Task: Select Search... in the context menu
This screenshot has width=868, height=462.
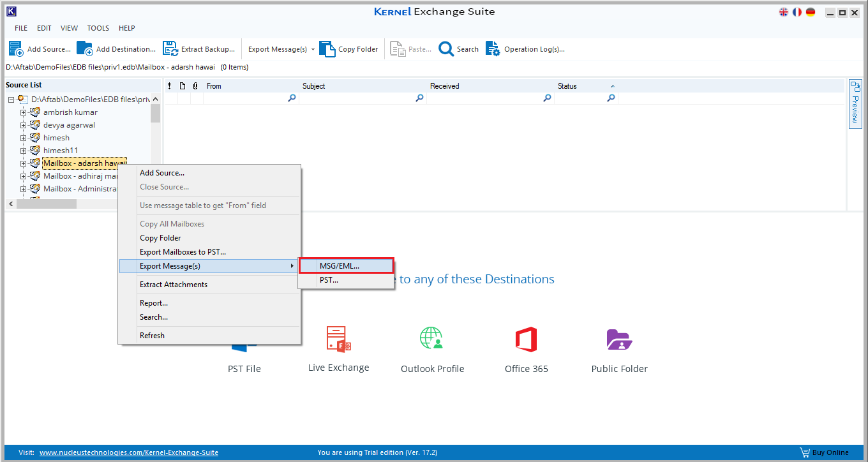Action: pos(209,317)
